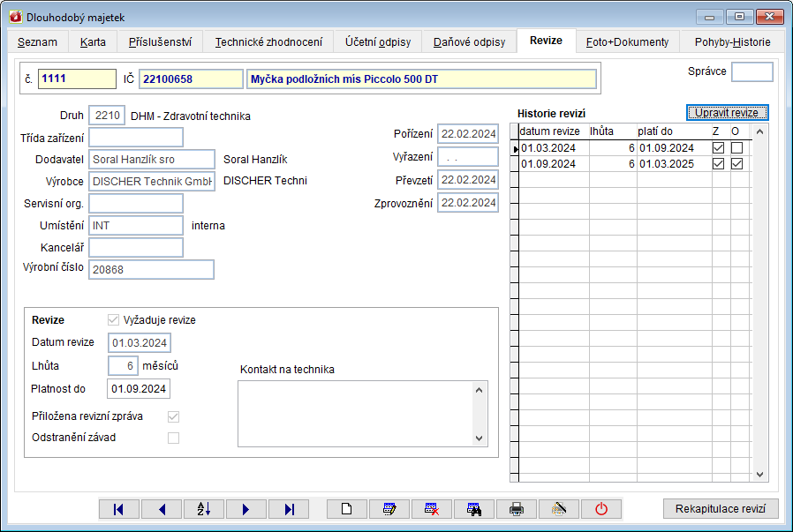Delete the record with the red X icon
This screenshot has width=793, height=532.
[432, 509]
